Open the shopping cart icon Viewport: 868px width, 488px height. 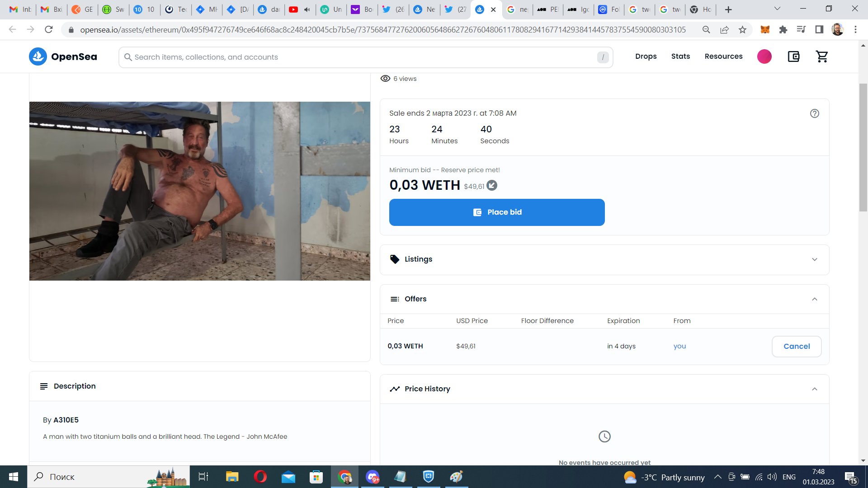point(821,56)
